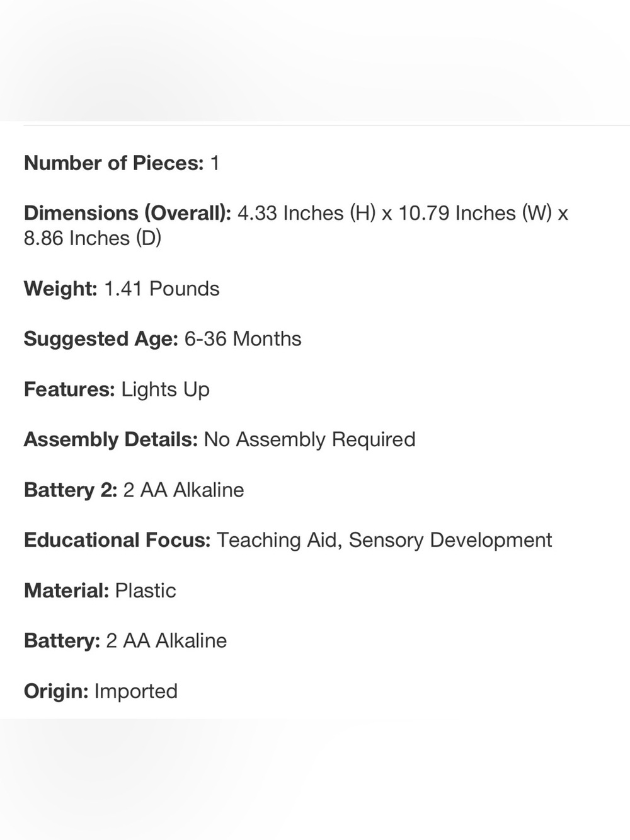Select the Battery 2 label

[x=71, y=490]
